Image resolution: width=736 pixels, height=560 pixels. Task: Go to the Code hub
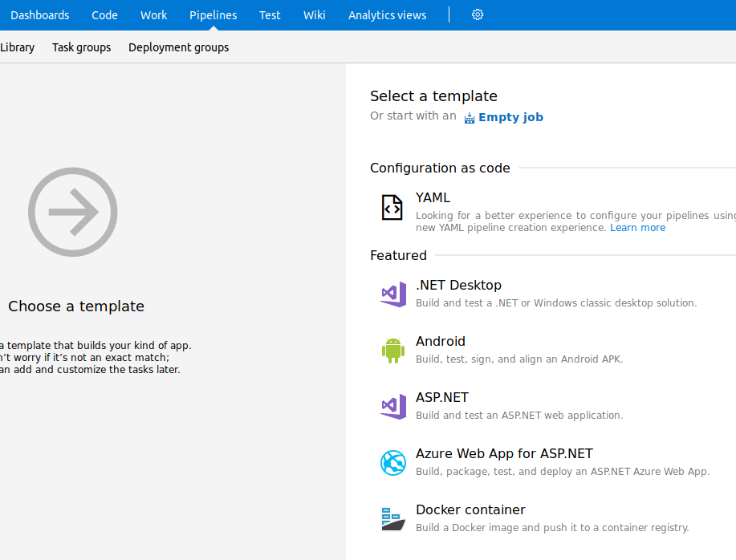[x=104, y=15]
